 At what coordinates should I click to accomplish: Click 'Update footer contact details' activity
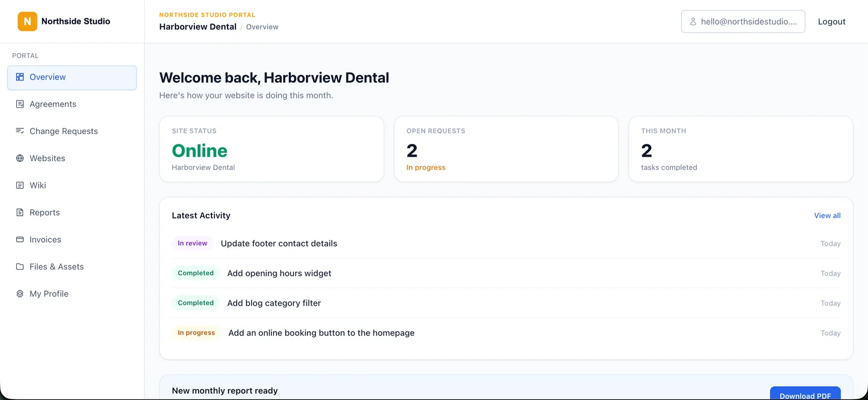point(279,243)
